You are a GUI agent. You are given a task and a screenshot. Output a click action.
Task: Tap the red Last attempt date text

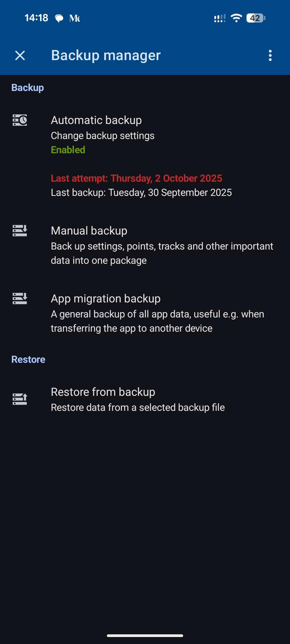pyautogui.click(x=137, y=178)
